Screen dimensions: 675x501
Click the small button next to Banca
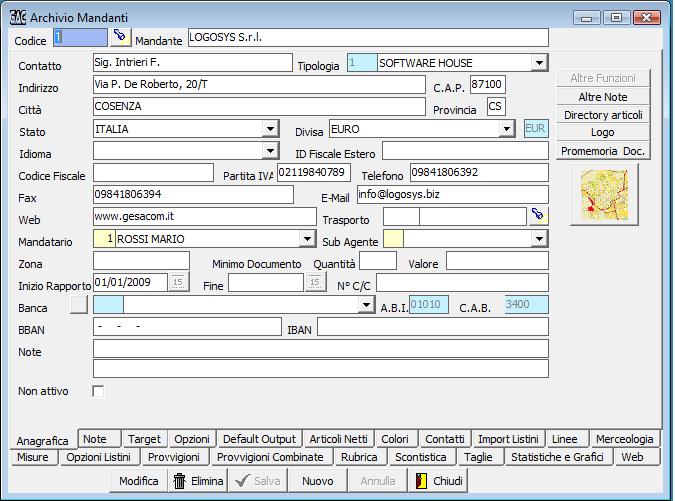(x=79, y=305)
